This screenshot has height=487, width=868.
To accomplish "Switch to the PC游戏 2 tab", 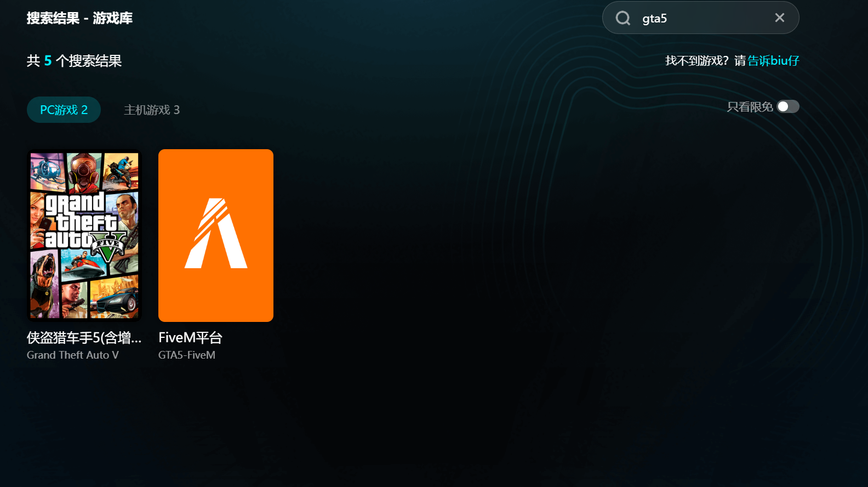I will [x=64, y=110].
